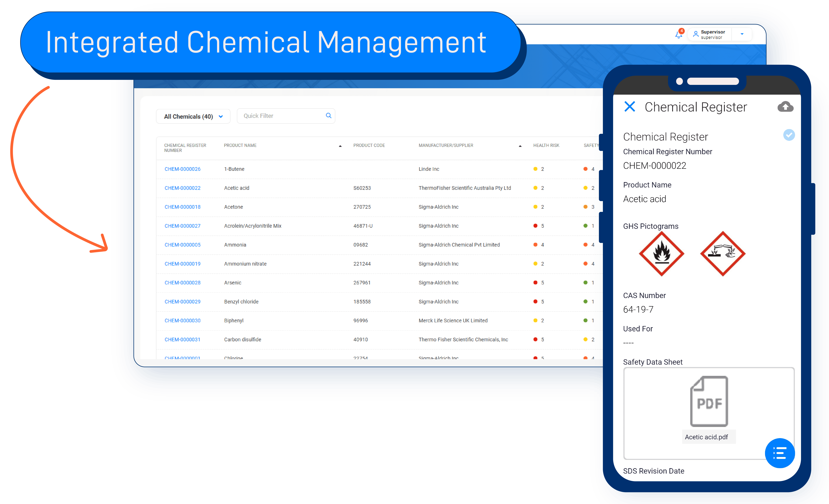Click product code 267961
The image size is (829, 504).
coord(362,283)
